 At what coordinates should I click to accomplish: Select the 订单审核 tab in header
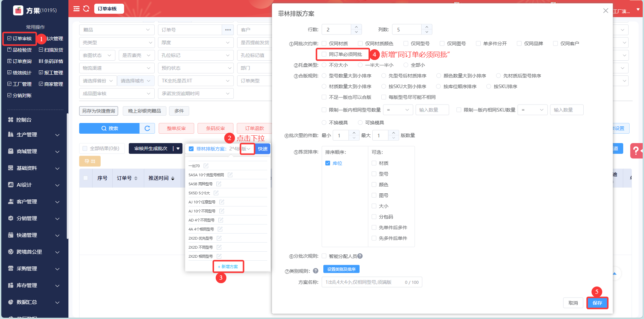[x=109, y=9]
